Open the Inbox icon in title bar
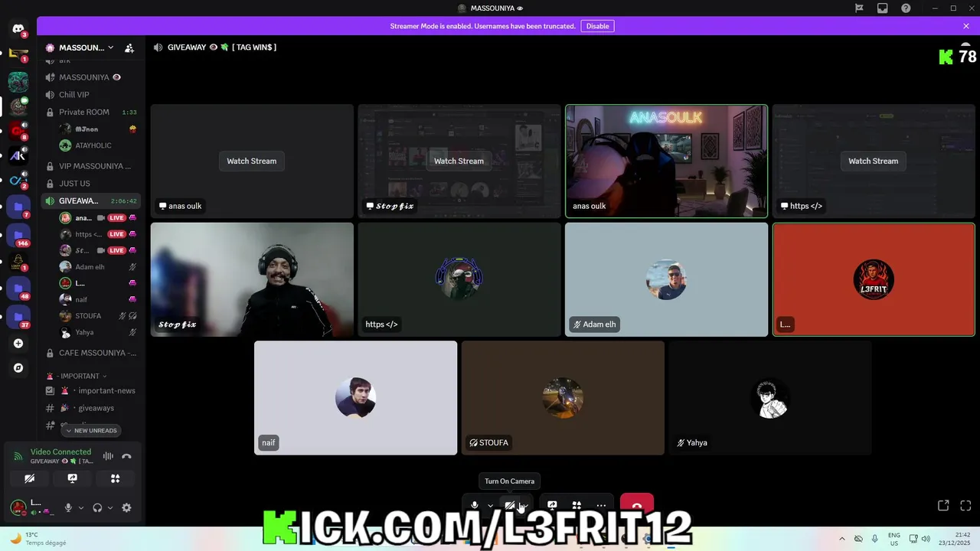The image size is (980, 551). click(x=883, y=8)
